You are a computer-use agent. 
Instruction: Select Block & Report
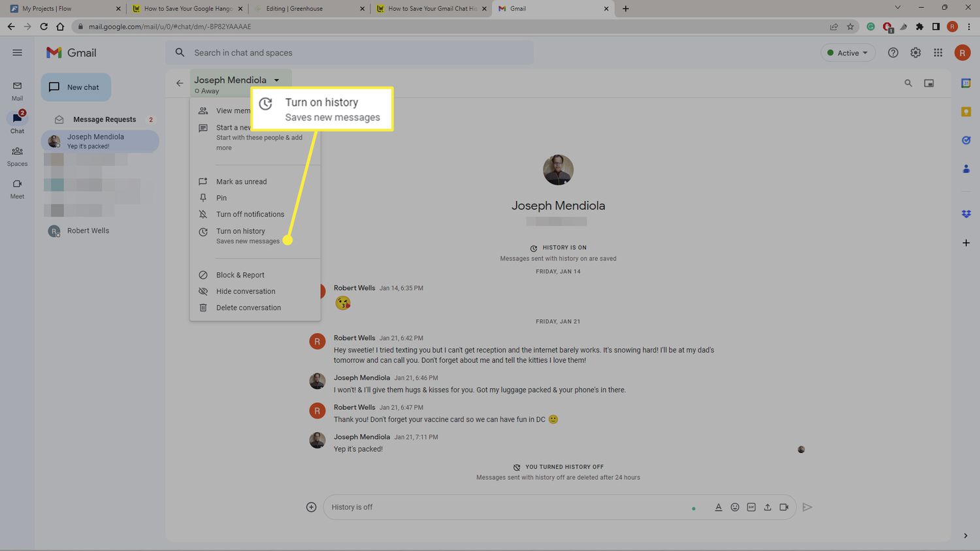(255, 275)
